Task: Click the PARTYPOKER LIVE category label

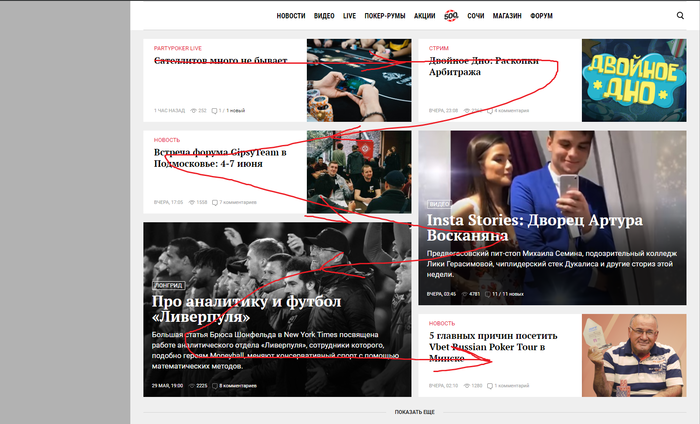Action: [x=178, y=48]
